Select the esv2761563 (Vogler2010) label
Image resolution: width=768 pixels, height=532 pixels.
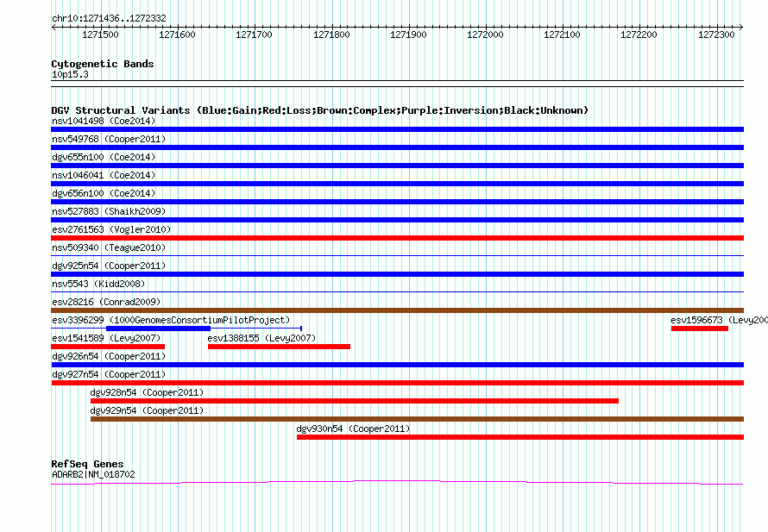point(111,229)
